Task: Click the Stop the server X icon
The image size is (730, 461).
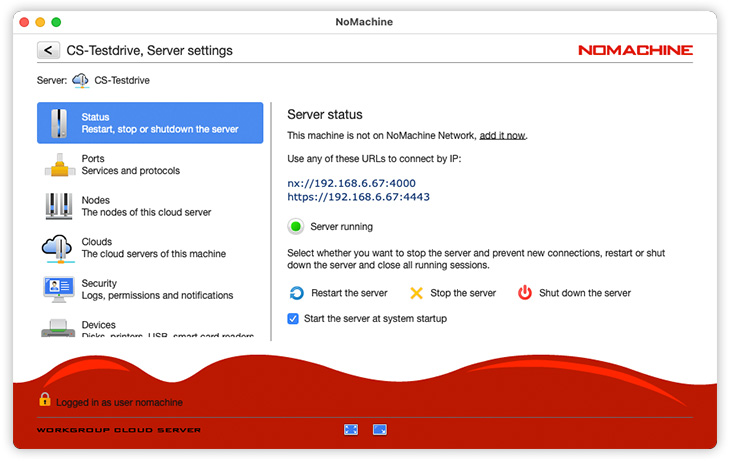Action: (x=417, y=293)
